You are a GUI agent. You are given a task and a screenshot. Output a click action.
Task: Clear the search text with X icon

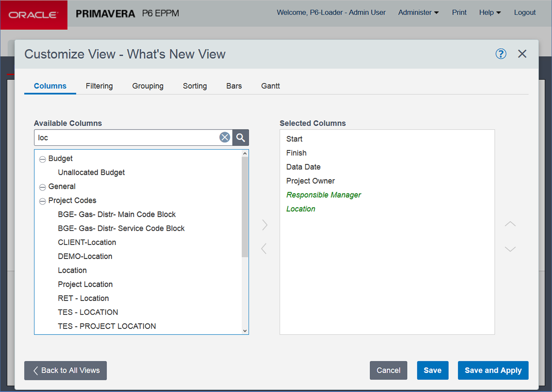pyautogui.click(x=225, y=137)
